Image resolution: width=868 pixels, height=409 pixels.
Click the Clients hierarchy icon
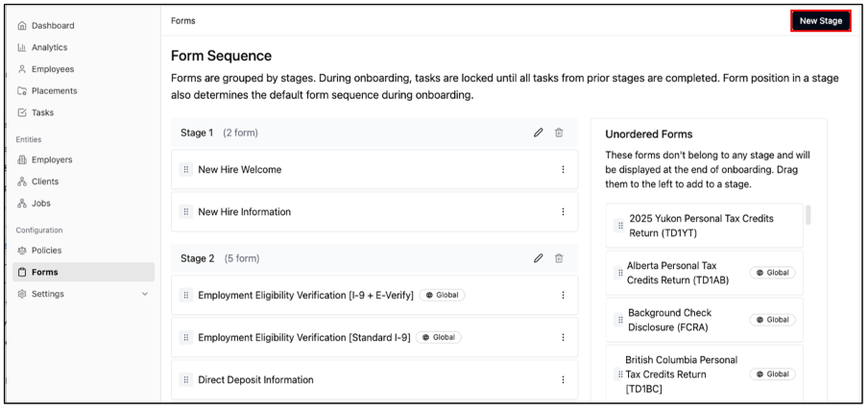point(22,181)
